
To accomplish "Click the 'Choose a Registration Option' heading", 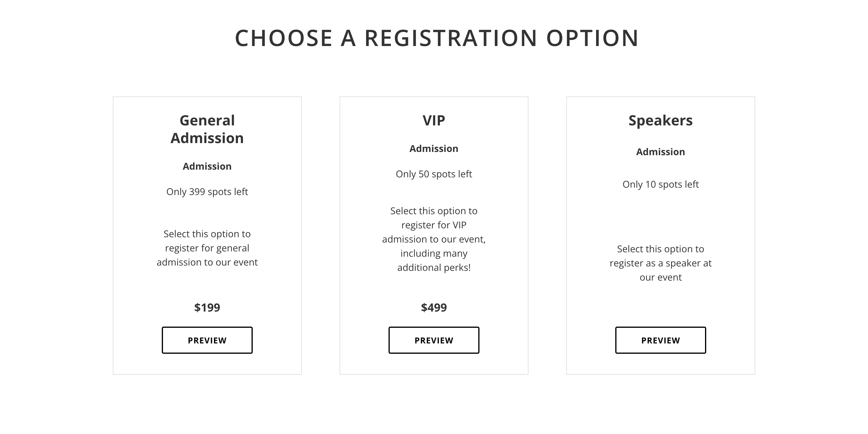I will click(436, 38).
